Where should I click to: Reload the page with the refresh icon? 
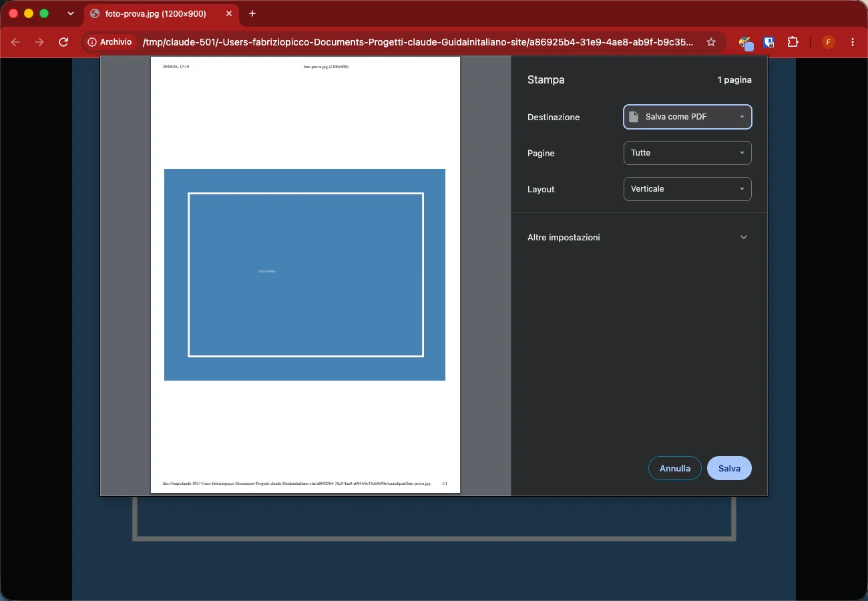(63, 42)
